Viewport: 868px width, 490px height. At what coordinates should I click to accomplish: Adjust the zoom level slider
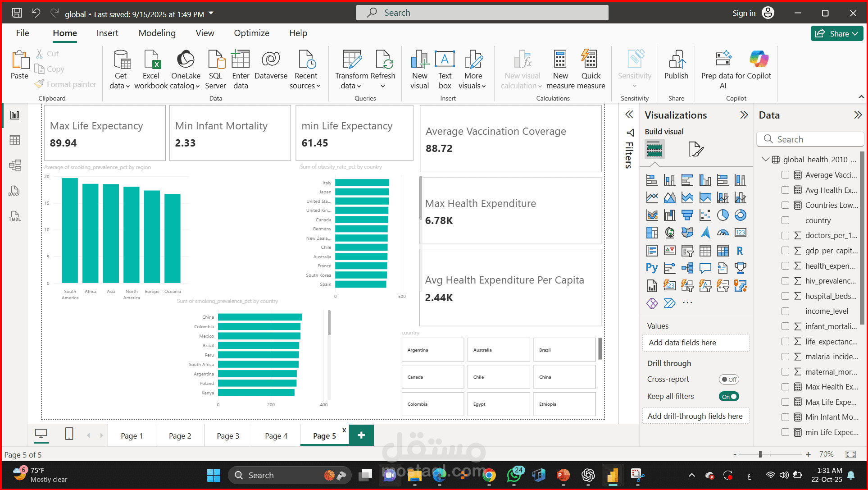click(760, 454)
